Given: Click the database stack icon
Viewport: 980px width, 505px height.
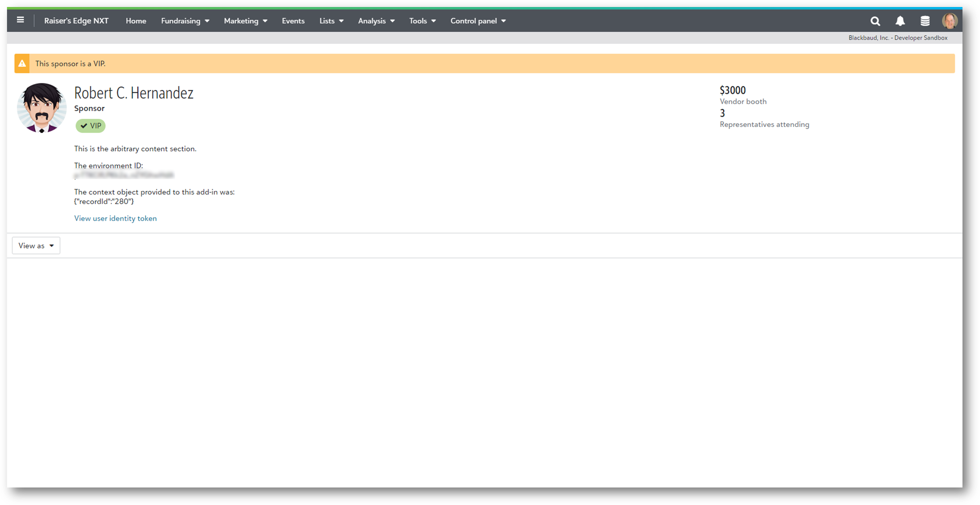Looking at the screenshot, I should click(925, 21).
